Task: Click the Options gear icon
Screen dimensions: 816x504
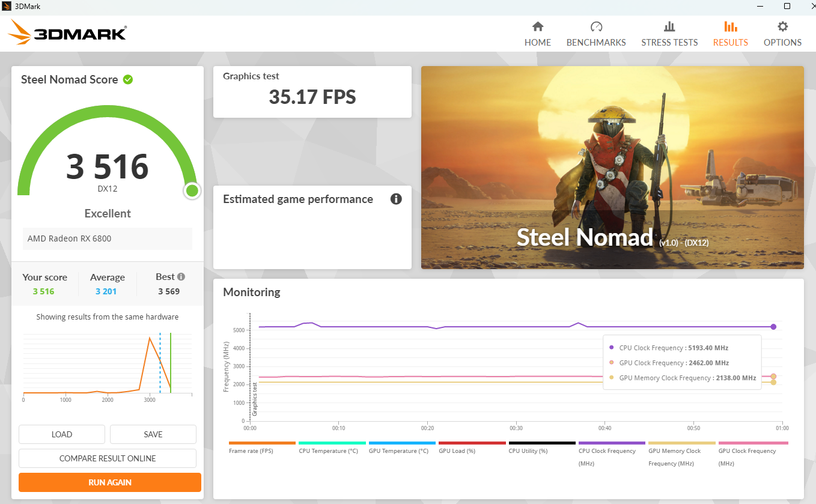Action: click(x=782, y=26)
